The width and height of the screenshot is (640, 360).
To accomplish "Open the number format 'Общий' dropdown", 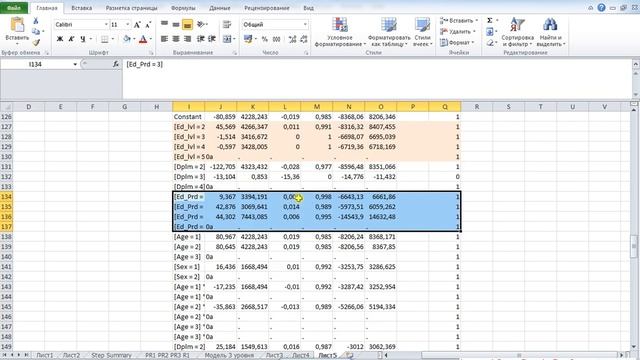I will click(x=305, y=24).
